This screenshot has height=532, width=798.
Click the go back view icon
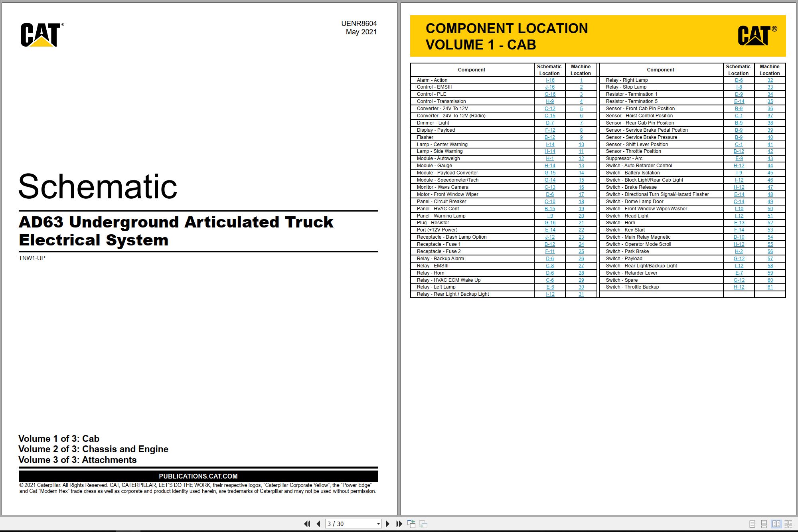click(411, 524)
